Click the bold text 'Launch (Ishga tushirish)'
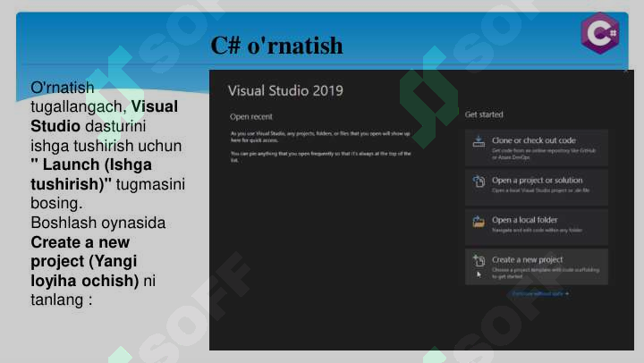This screenshot has height=363, width=644. [91, 174]
